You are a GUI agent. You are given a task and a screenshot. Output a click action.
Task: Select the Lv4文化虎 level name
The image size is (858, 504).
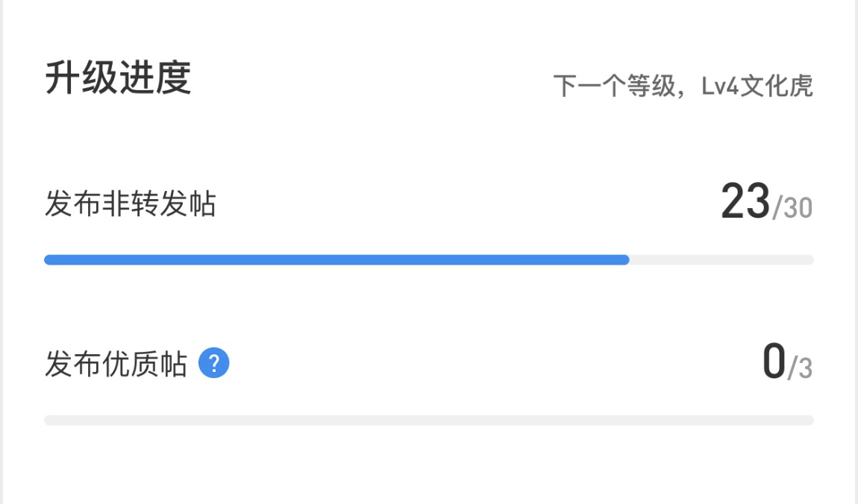tap(757, 86)
